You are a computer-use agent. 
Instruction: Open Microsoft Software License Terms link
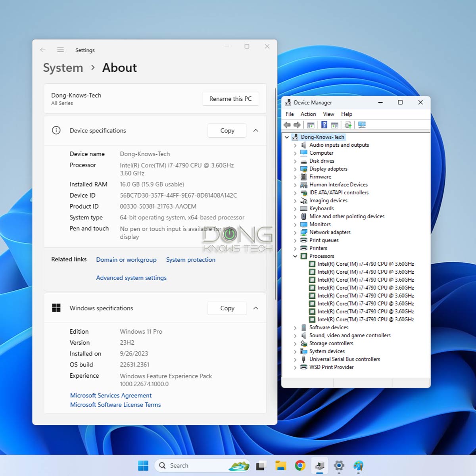115,405
